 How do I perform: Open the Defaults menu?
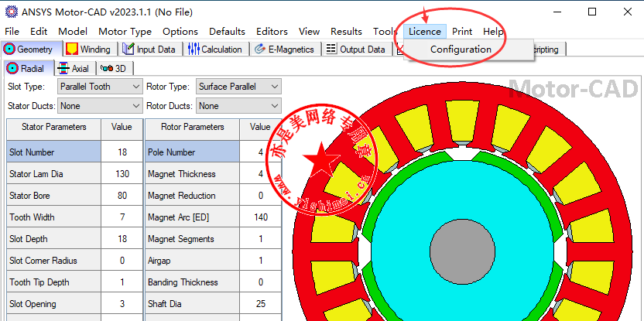click(227, 32)
